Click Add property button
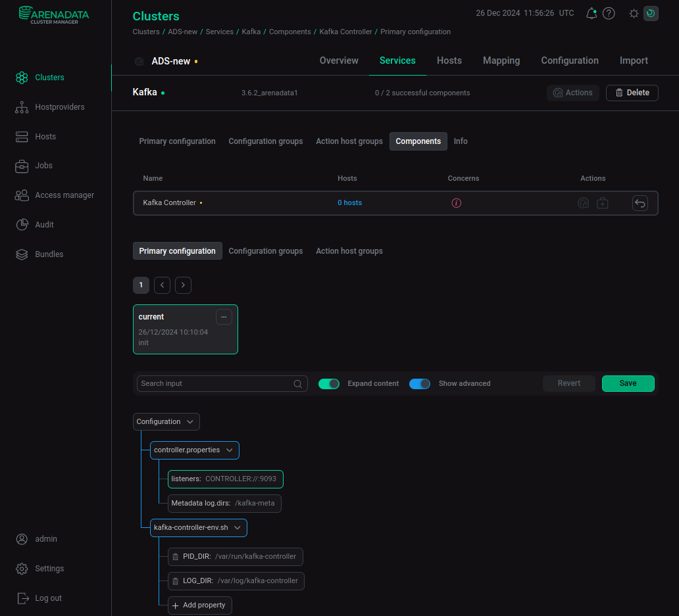The image size is (679, 616). (x=199, y=605)
